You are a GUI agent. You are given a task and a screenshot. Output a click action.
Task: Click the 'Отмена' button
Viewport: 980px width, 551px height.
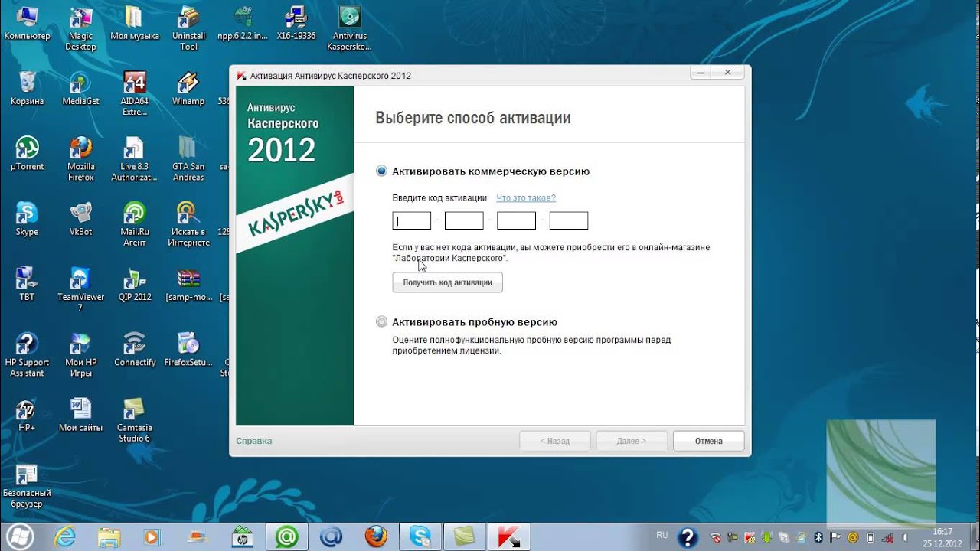coord(709,441)
